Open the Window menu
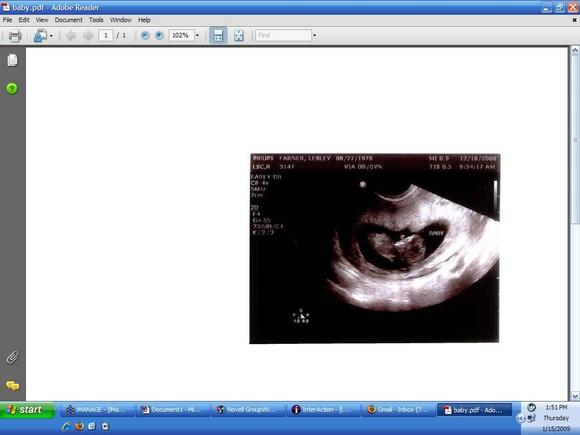 tap(121, 20)
